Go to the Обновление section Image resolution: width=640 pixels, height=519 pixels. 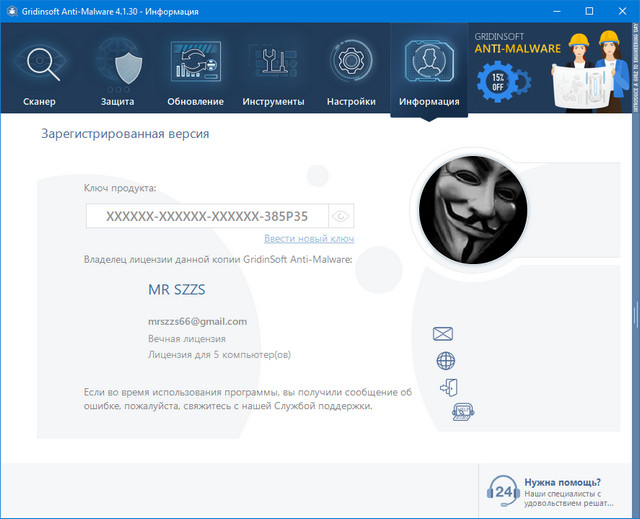(x=195, y=70)
